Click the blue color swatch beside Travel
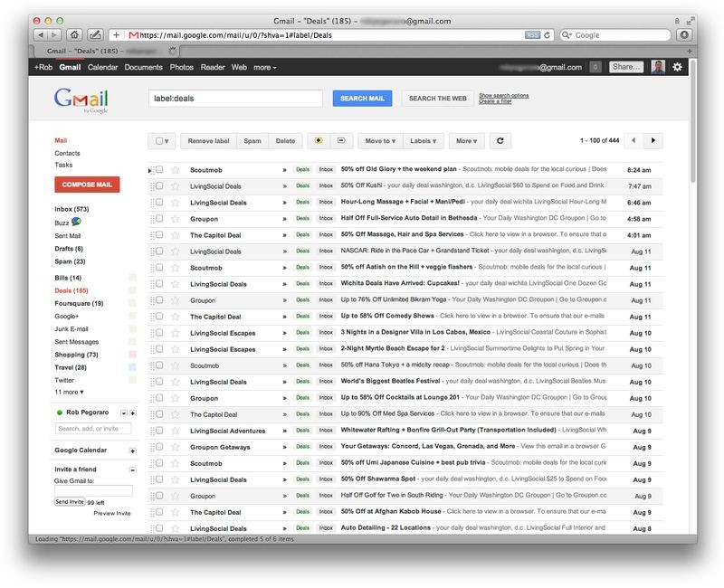This screenshot has width=724, height=588. coord(132,367)
